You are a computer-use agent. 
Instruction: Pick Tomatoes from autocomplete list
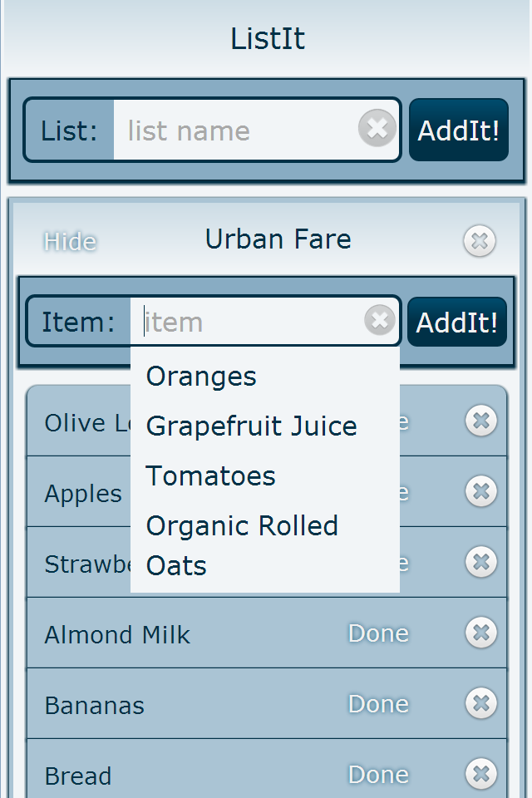click(210, 476)
